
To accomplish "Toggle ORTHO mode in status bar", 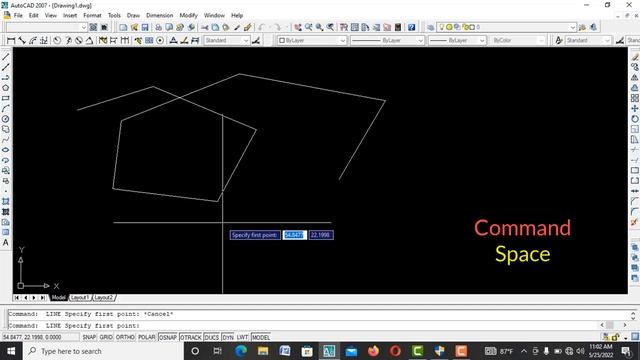I will pyautogui.click(x=125, y=337).
